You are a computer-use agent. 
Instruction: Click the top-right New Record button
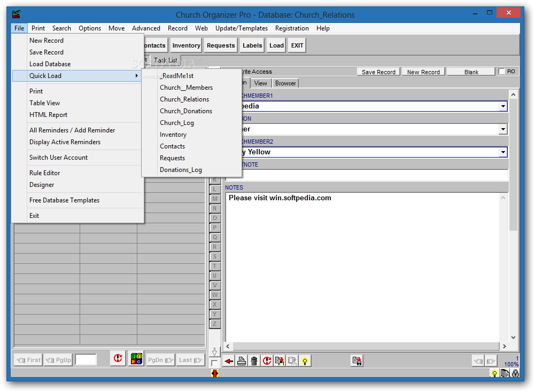423,72
